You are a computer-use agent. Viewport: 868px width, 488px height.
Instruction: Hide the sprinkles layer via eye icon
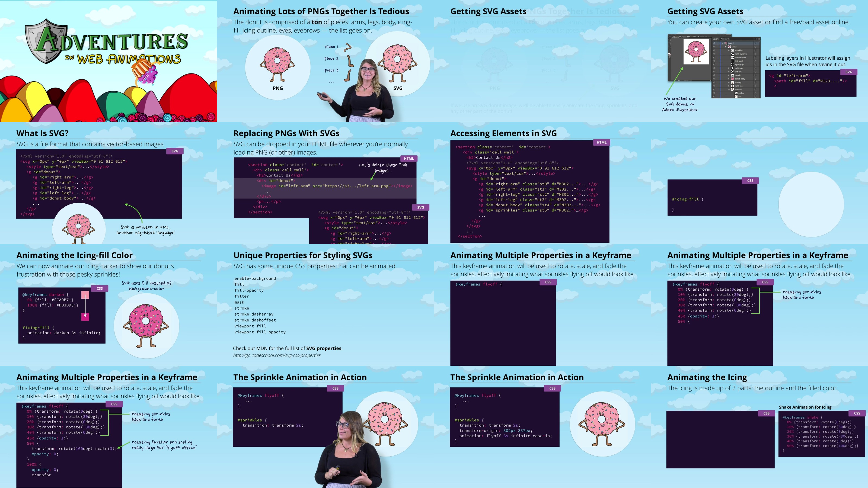pos(714,50)
